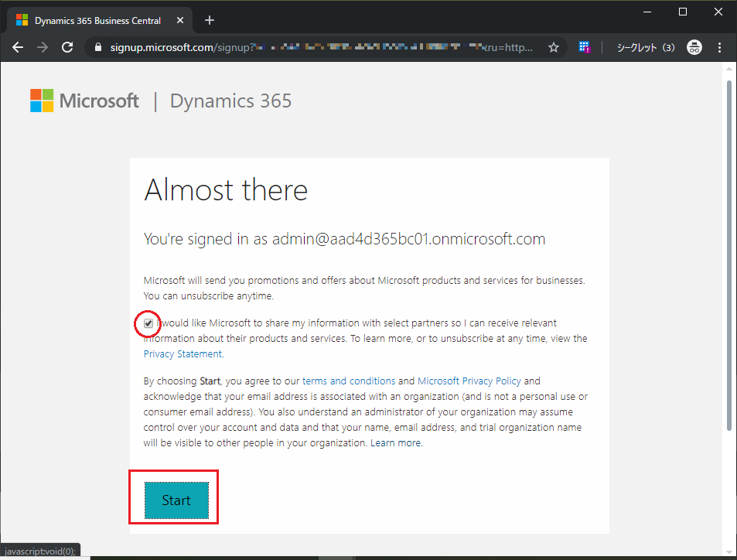Click the Start button

(x=176, y=500)
